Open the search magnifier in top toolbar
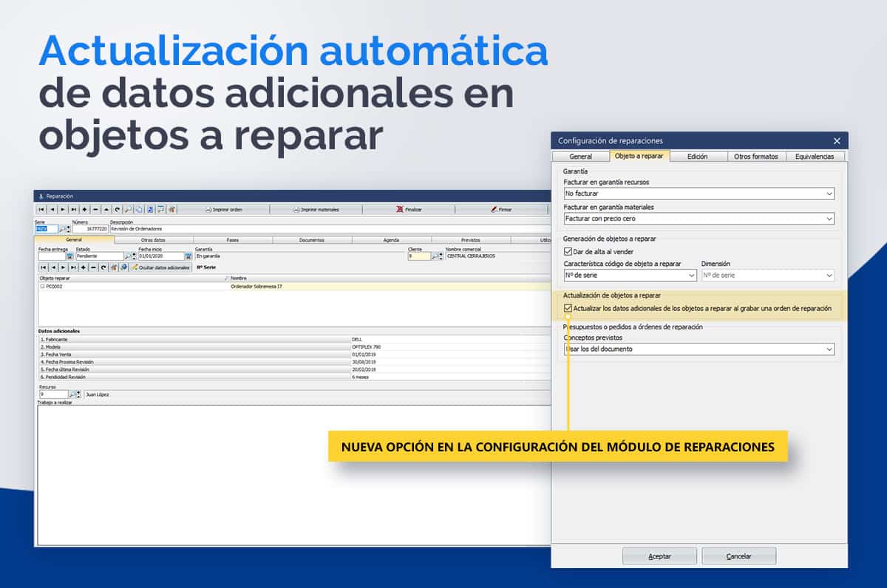This screenshot has width=887, height=588. point(129,210)
